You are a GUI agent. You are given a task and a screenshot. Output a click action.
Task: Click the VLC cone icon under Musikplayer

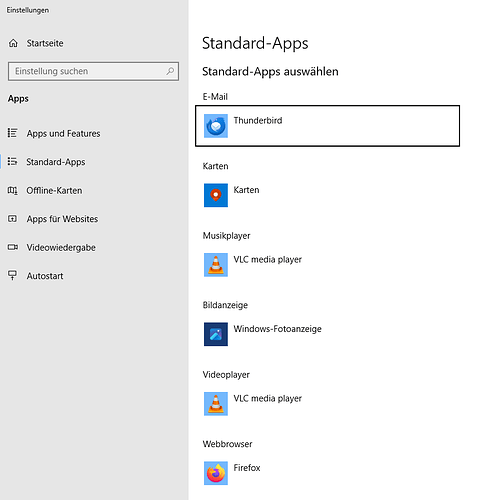click(x=216, y=265)
